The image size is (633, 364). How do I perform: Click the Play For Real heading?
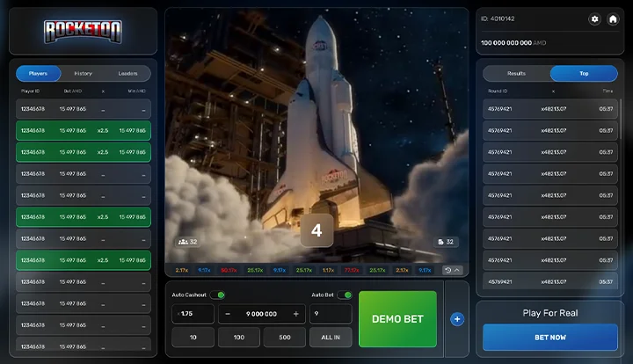click(550, 313)
